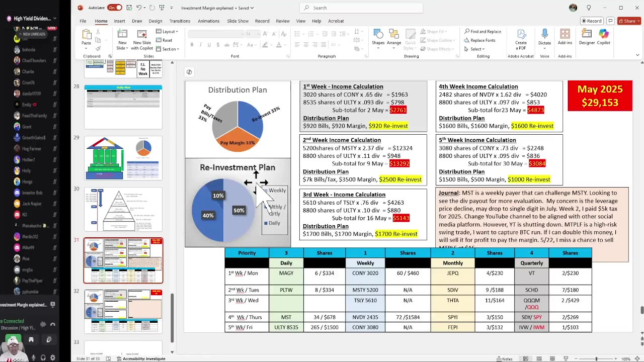Open the File menu
The image size is (644, 362).
coord(83,21)
